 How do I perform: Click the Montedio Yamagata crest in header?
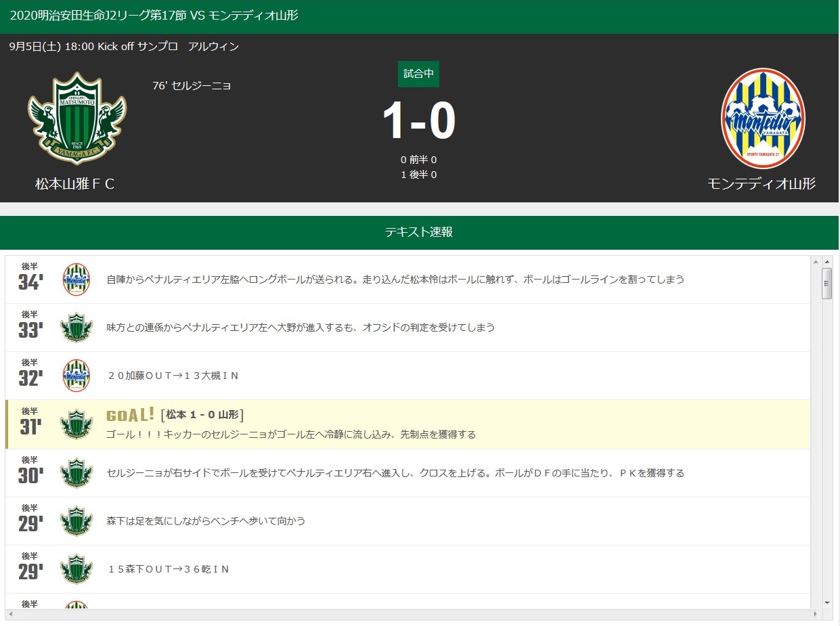pyautogui.click(x=762, y=118)
